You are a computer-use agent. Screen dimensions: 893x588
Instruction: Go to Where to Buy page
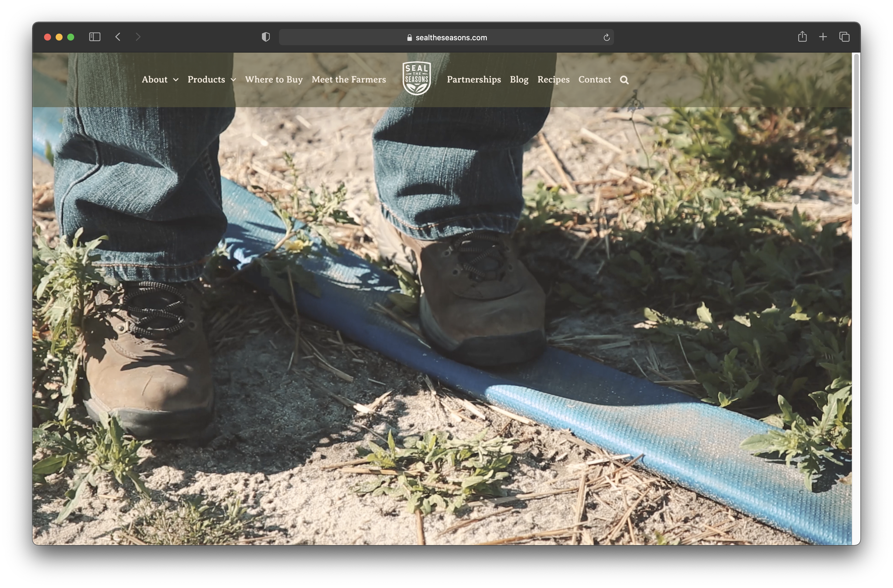click(274, 79)
